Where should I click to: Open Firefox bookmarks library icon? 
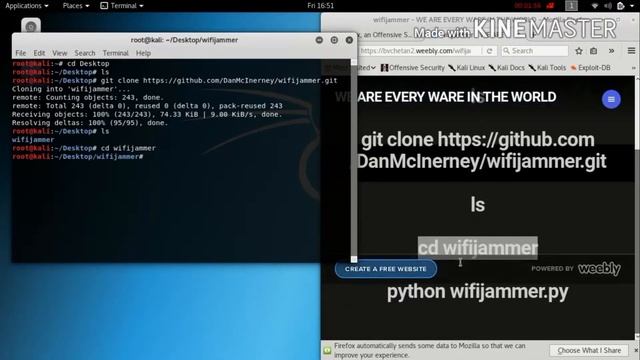coord(593,51)
